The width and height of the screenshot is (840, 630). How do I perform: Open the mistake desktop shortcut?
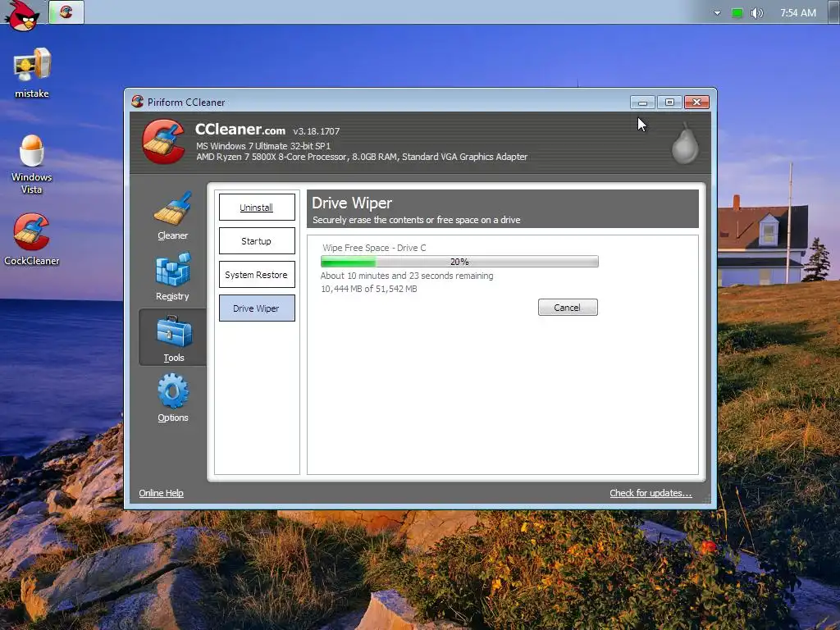(32, 73)
